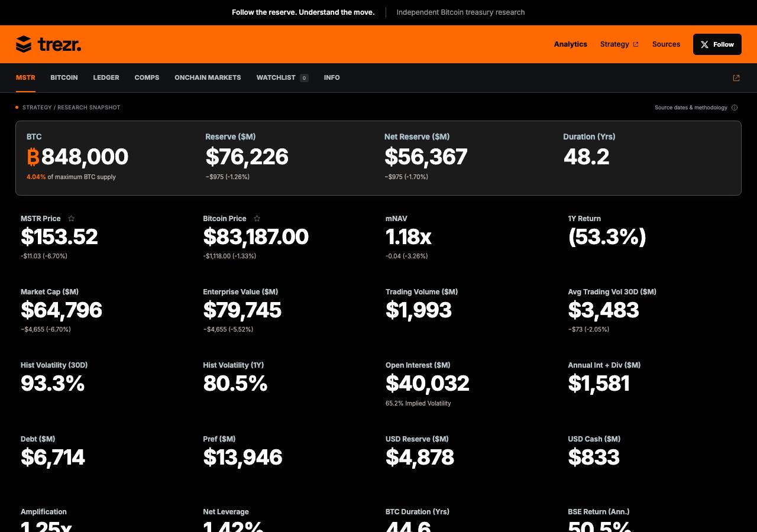
Task: Click the 4.04% of maximum BTC supply text
Action: tap(71, 177)
